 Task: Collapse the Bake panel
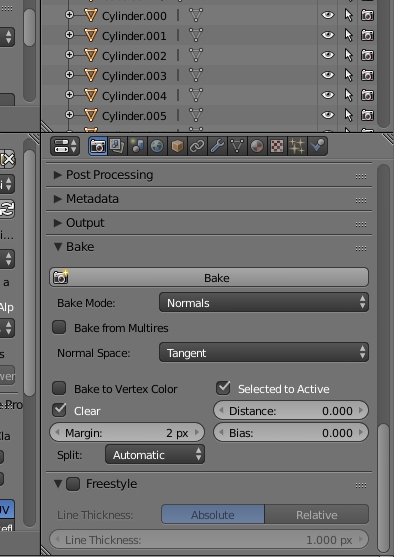(58, 247)
